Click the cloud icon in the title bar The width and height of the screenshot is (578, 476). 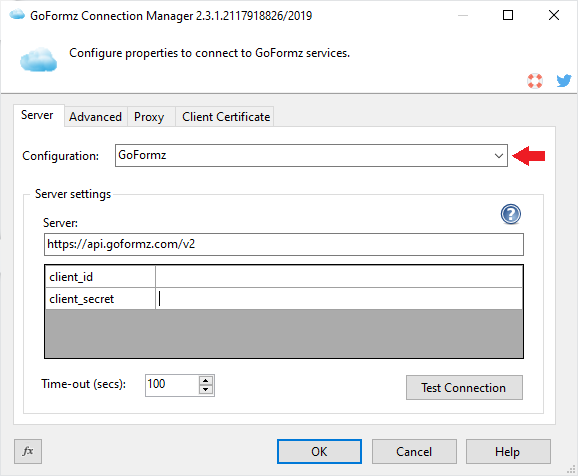17,15
